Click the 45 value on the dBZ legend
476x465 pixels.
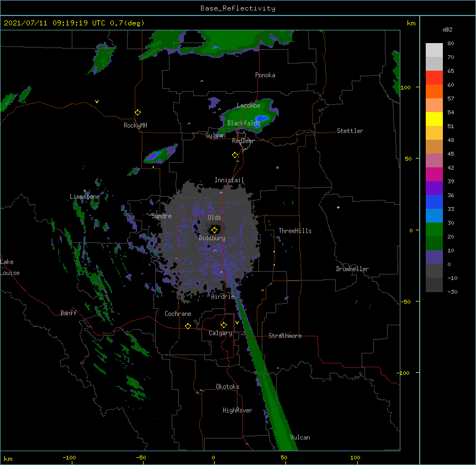click(451, 154)
